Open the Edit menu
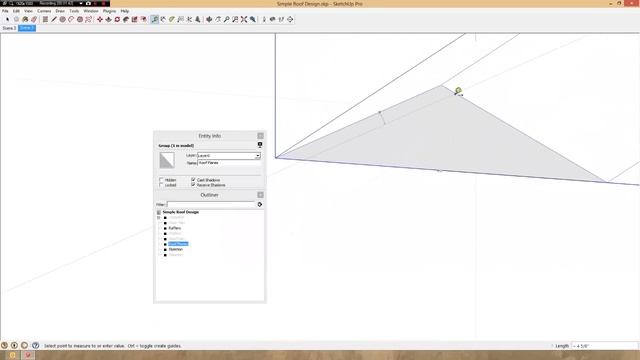Viewport: 640px width, 360px height. coord(16,11)
